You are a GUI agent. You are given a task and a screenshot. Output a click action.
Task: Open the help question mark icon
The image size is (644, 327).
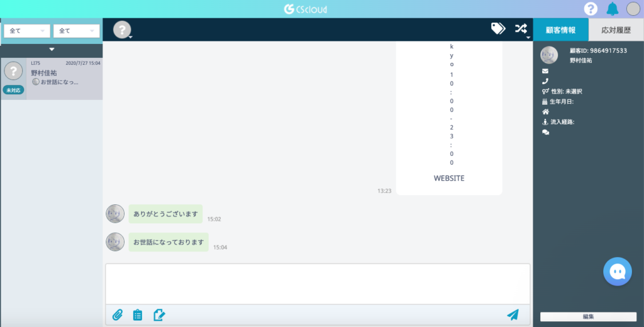pos(591,9)
